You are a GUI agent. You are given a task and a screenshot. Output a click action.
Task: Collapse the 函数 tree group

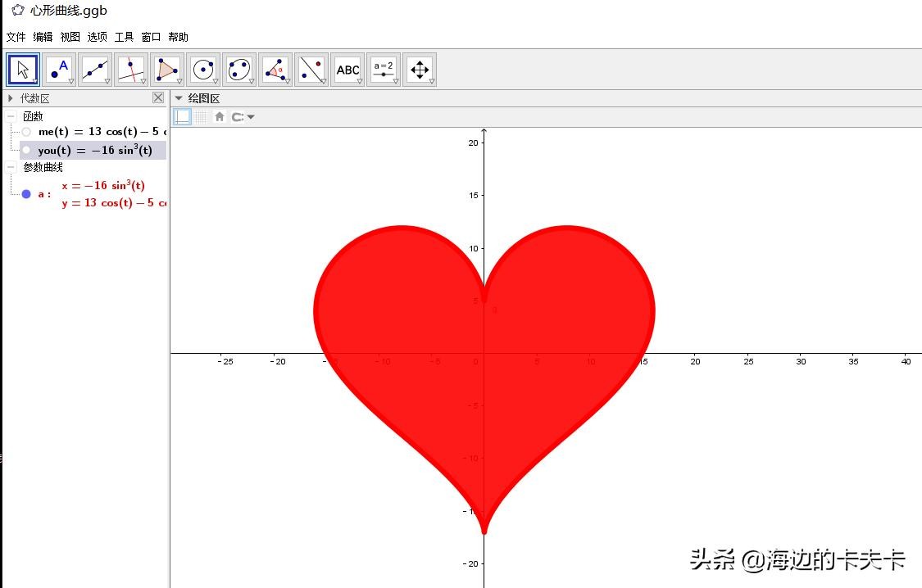click(x=11, y=116)
